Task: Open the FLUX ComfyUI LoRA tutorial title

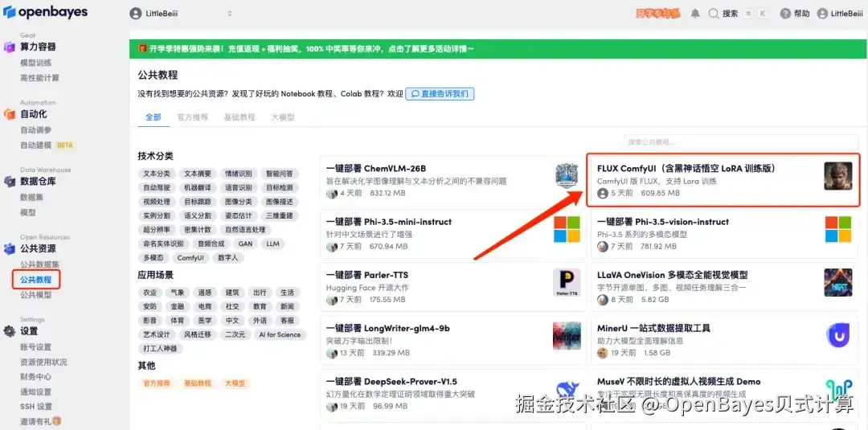Action: coord(686,168)
